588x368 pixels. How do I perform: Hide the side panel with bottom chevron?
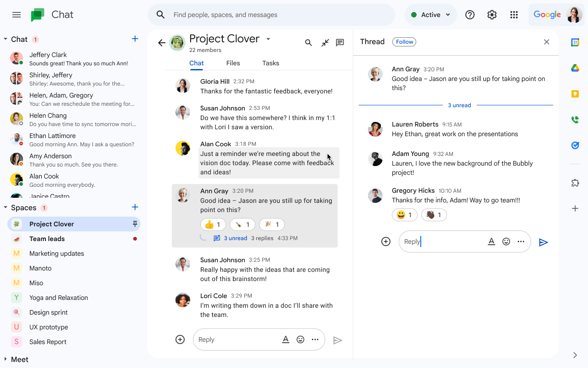point(575,355)
